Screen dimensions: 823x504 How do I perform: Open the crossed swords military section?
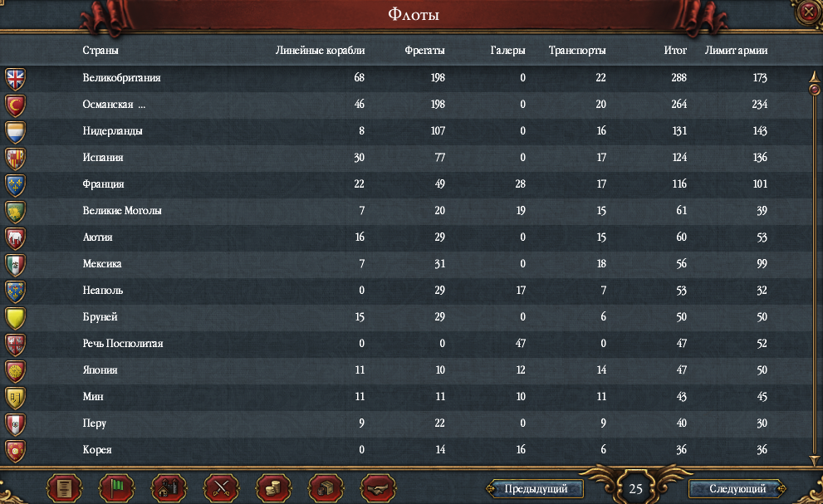221,488
